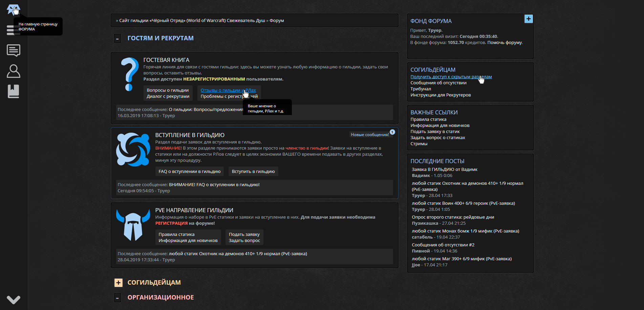The height and width of the screenshot is (310, 644).
Task: Click the horned helmet PVE icon
Action: tap(133, 225)
